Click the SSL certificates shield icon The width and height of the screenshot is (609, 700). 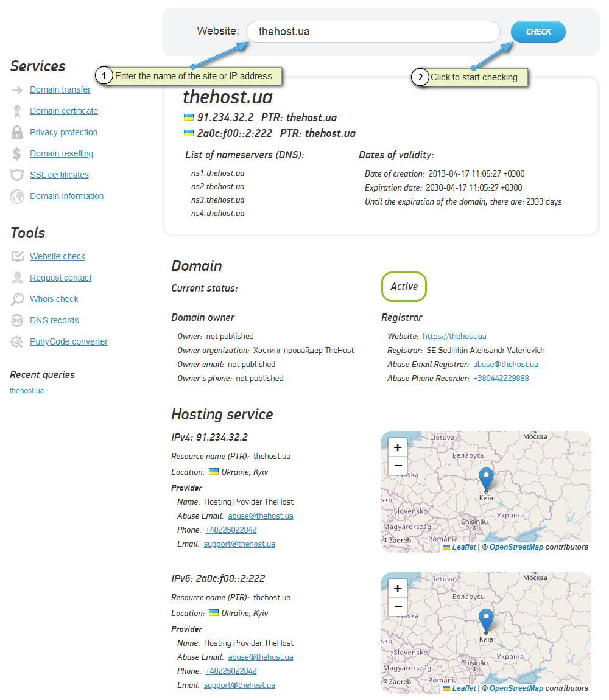pos(17,175)
